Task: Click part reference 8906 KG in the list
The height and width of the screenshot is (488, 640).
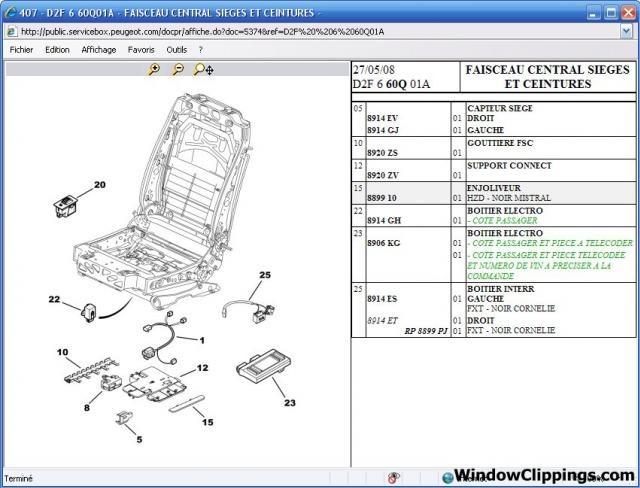Action: [x=383, y=243]
